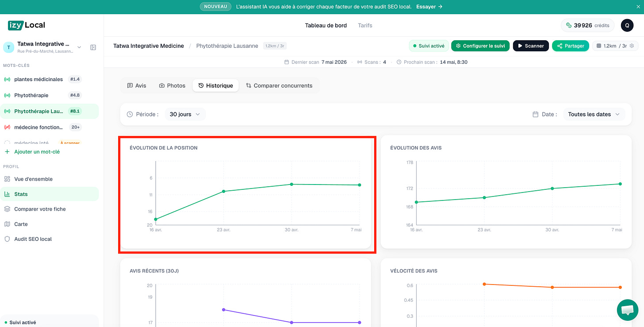The height and width of the screenshot is (327, 644).
Task: Click the grid settings gear icon
Action: pos(632,46)
